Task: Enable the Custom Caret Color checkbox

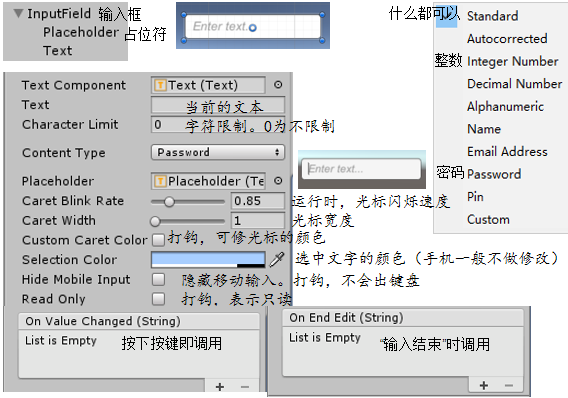Action: (158, 240)
